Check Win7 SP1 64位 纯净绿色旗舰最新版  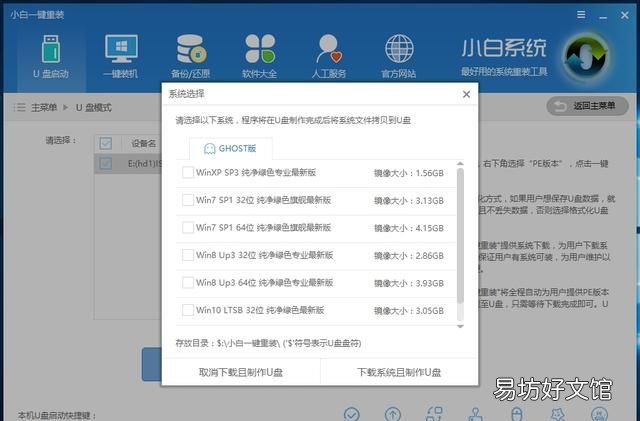coord(188,227)
